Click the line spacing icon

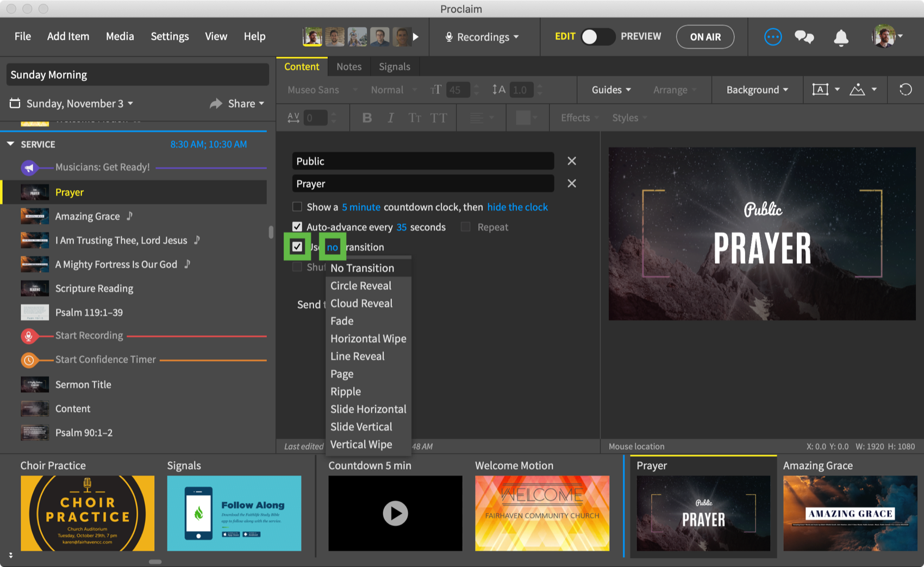pyautogui.click(x=498, y=90)
